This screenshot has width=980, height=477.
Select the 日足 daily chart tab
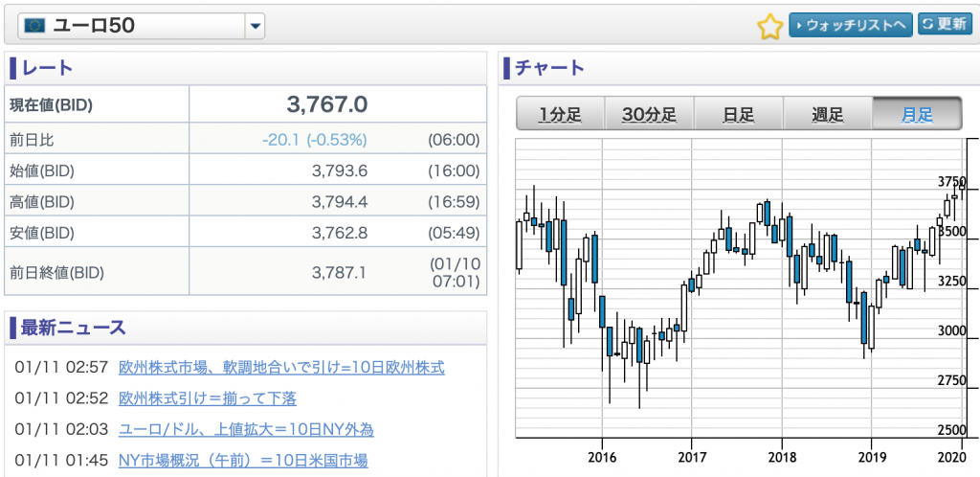[738, 114]
